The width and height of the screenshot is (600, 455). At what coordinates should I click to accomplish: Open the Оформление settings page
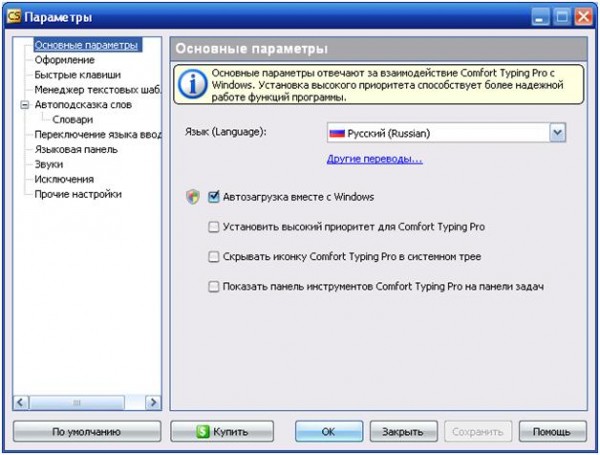pyautogui.click(x=64, y=60)
